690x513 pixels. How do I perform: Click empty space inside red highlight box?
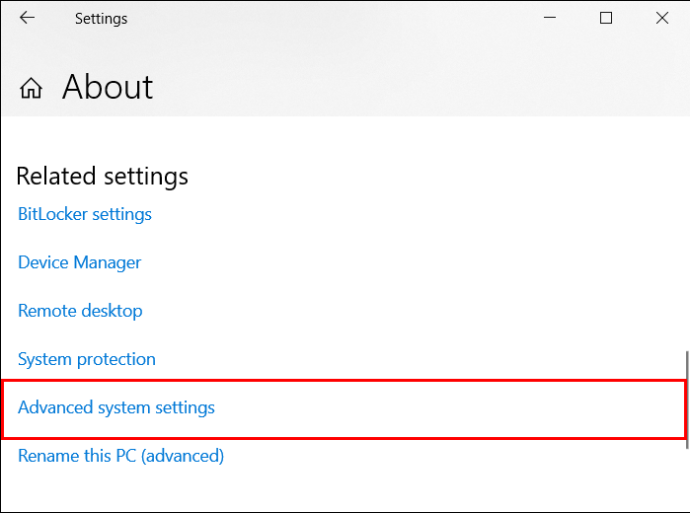coord(449,409)
